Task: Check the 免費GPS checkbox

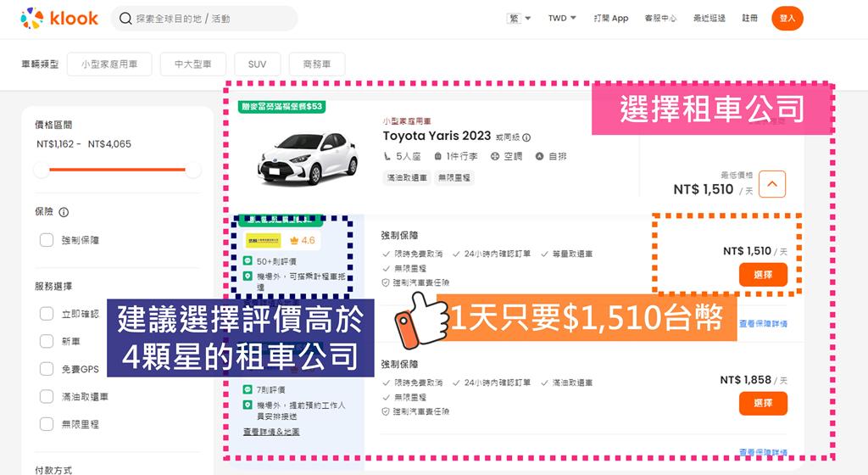Action: coord(47,369)
